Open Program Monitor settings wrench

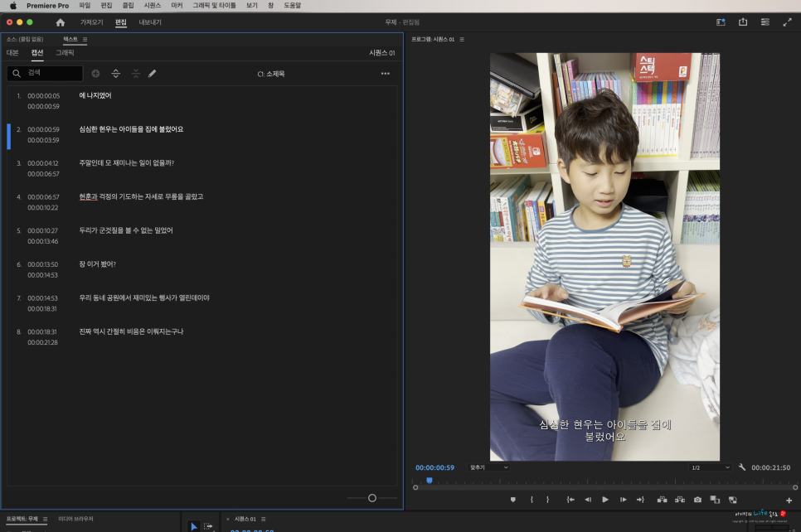(742, 467)
